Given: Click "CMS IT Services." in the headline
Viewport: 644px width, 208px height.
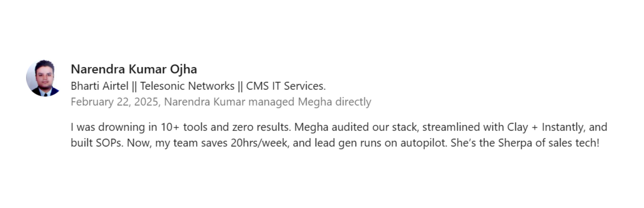Looking at the screenshot, I should pyautogui.click(x=286, y=86).
